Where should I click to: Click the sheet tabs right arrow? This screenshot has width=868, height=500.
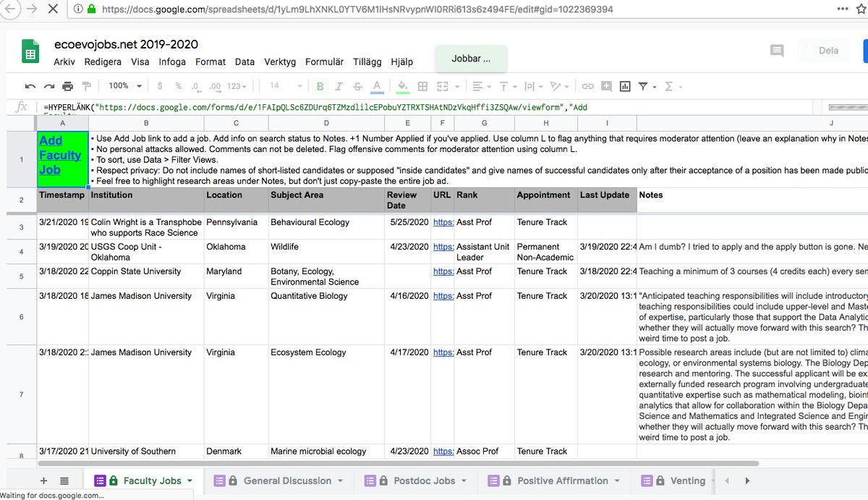click(747, 480)
